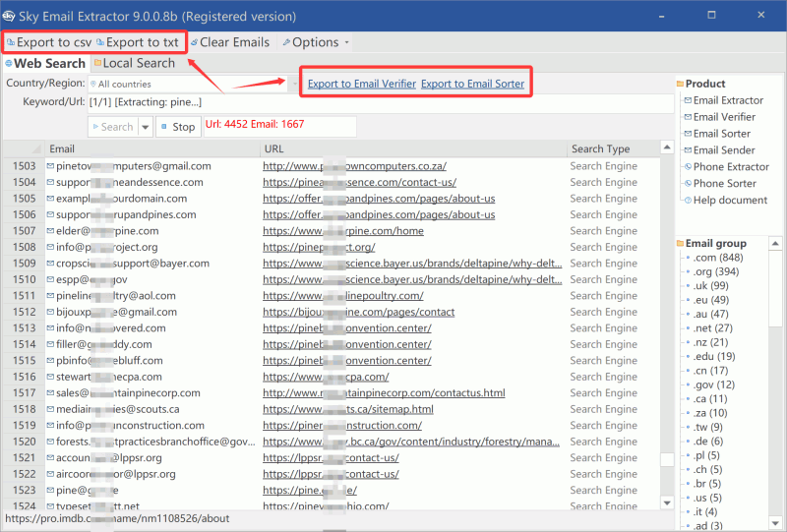Viewport: 787px width, 532px height.
Task: Open the pages/about-us URL in row 1505
Action: pyautogui.click(x=379, y=199)
